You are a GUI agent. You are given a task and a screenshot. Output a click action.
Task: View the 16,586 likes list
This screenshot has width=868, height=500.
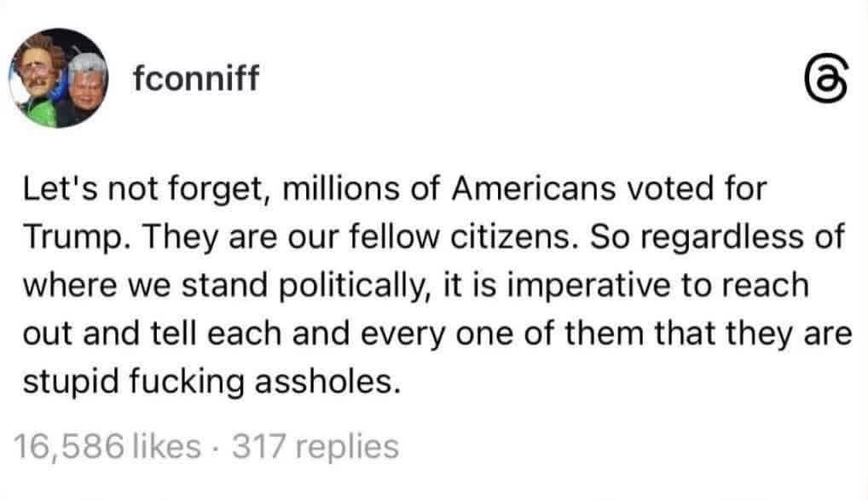[107, 446]
